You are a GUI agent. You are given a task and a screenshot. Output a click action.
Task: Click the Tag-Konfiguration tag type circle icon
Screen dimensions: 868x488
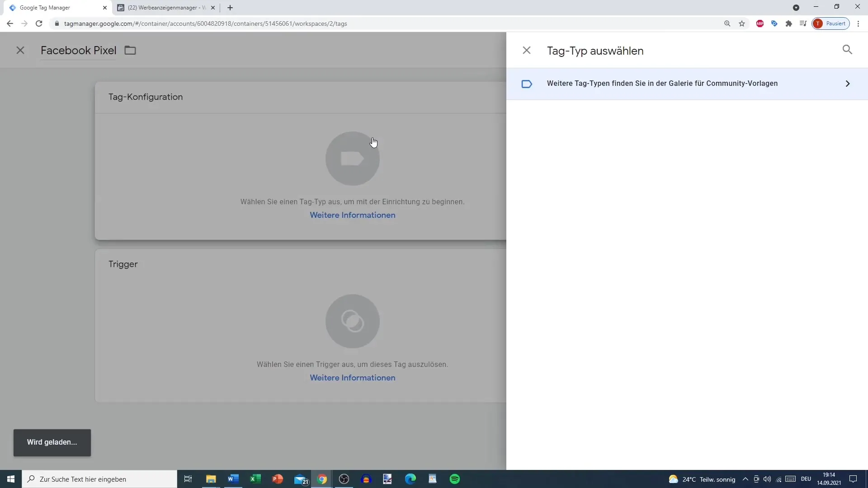[x=353, y=159]
